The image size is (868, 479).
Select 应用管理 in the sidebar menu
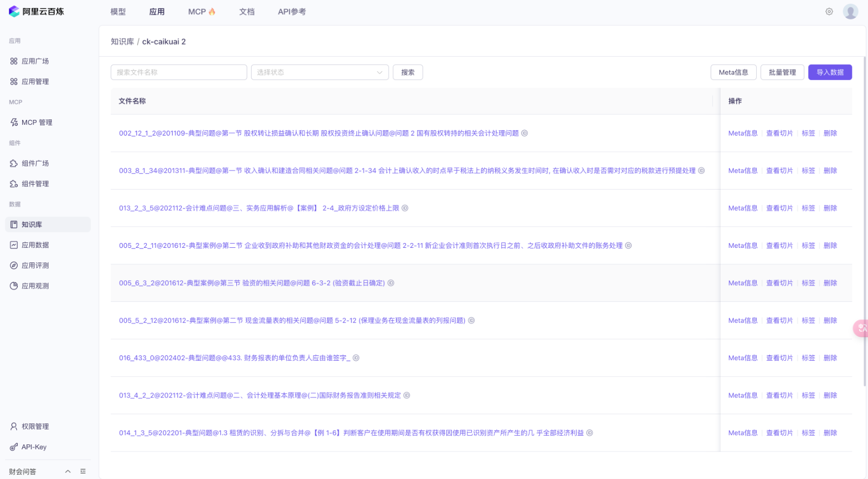click(x=48, y=82)
